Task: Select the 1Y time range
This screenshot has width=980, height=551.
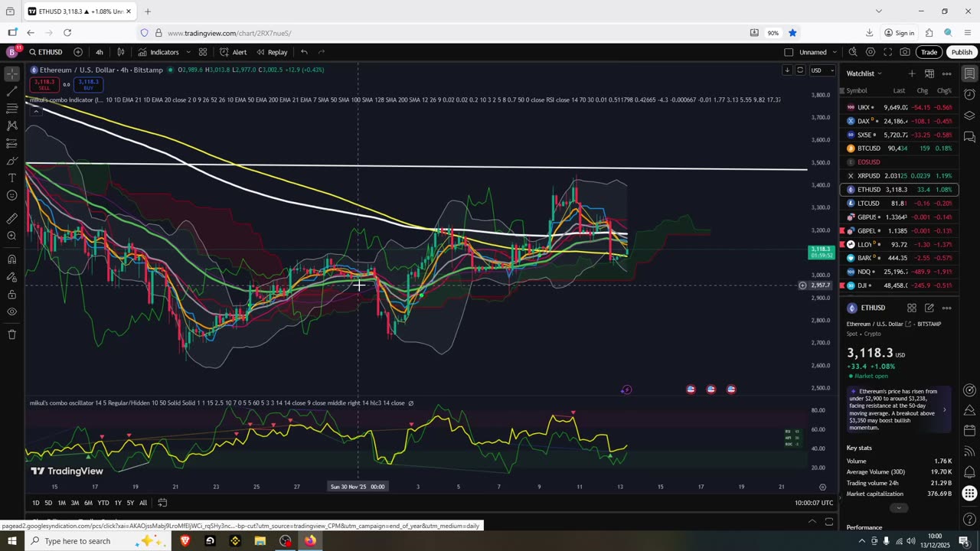Action: [118, 503]
